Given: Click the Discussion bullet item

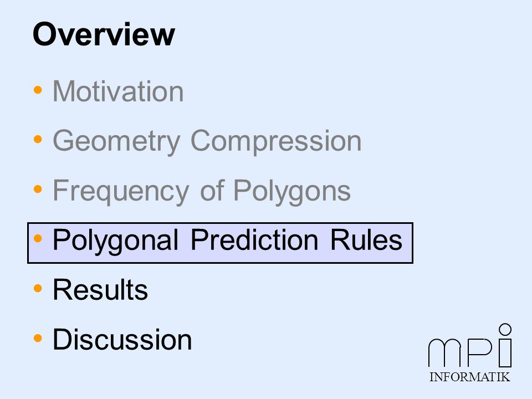Looking at the screenshot, I should (x=122, y=339).
